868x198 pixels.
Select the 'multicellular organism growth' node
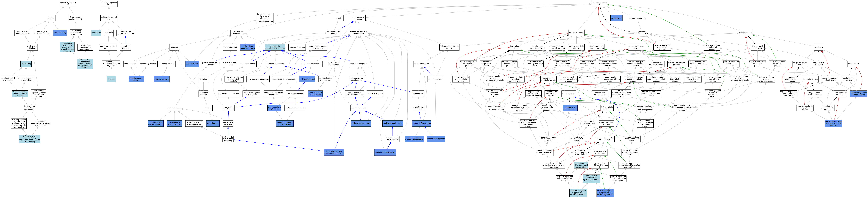coord(248,47)
